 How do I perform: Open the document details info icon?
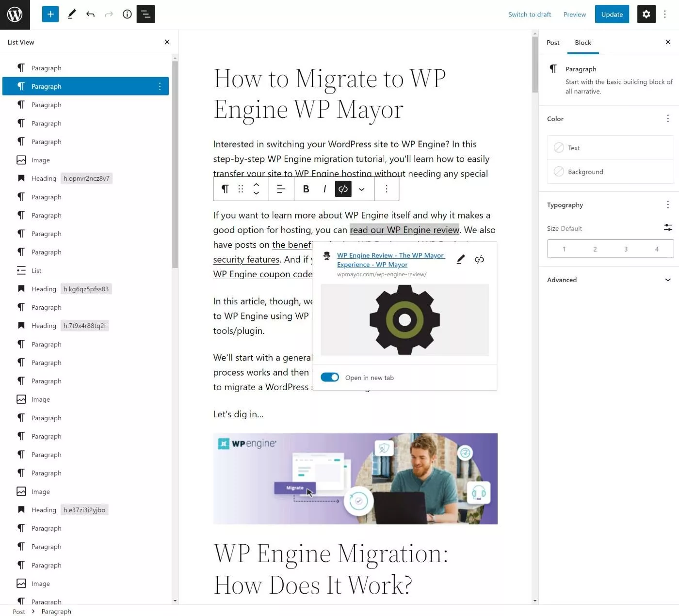click(x=127, y=14)
